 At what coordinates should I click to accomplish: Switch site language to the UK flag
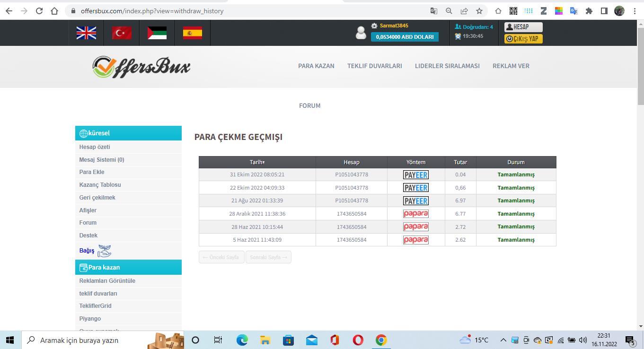pos(86,33)
